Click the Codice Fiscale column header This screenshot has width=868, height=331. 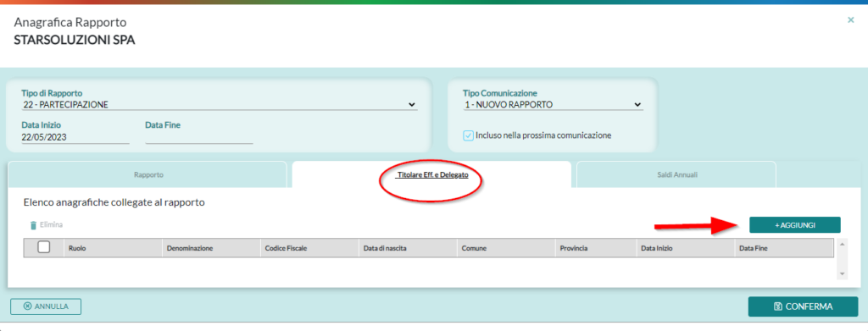(x=309, y=248)
